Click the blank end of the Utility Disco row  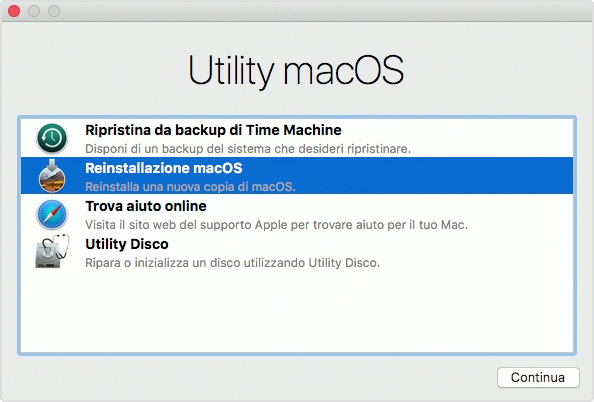pos(476,252)
